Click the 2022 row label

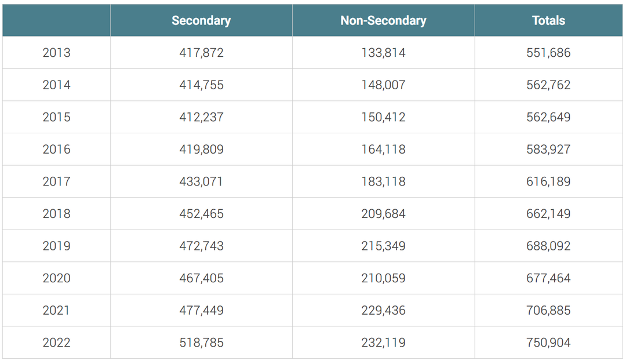point(56,343)
